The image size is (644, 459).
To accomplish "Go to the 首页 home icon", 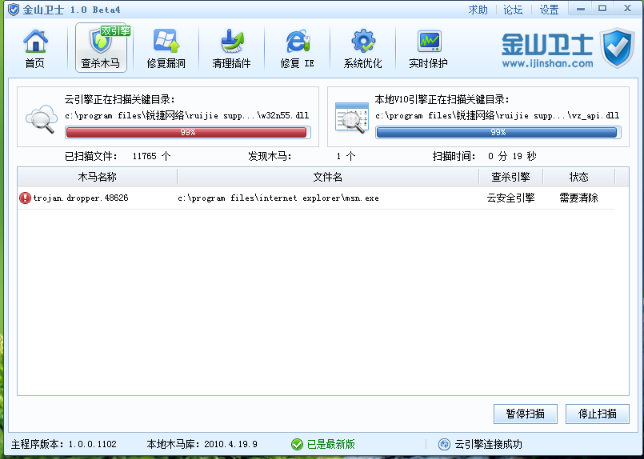I will (35, 48).
